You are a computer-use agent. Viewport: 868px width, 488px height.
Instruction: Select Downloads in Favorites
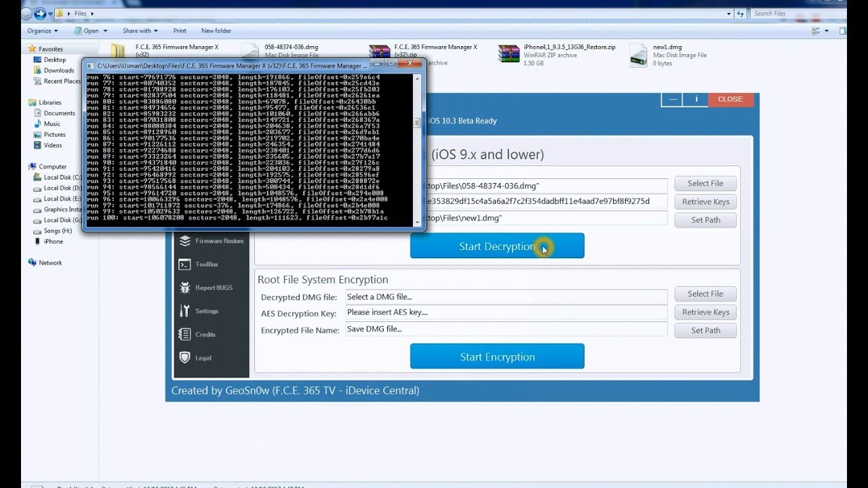point(54,70)
